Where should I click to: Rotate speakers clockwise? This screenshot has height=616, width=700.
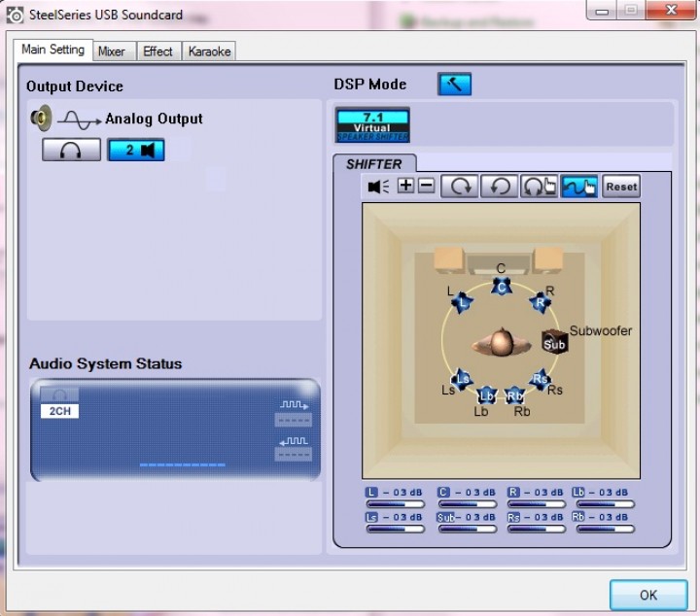[x=460, y=187]
